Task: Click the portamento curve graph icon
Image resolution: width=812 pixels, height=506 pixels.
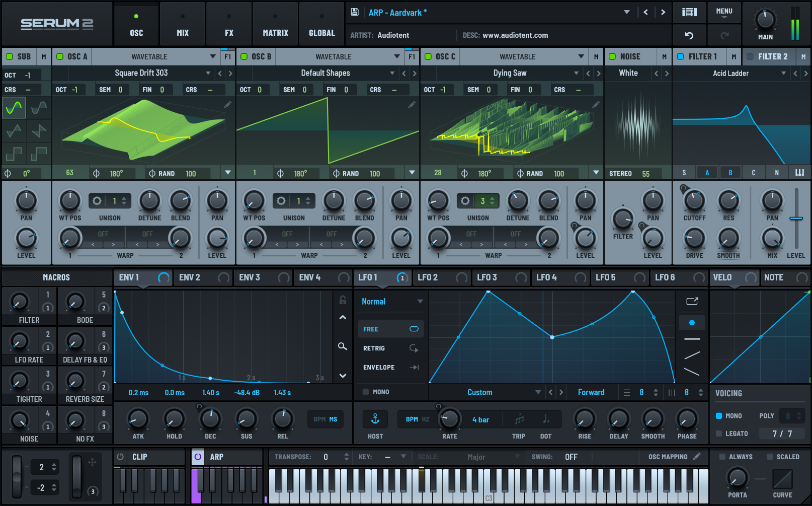Action: point(782,479)
